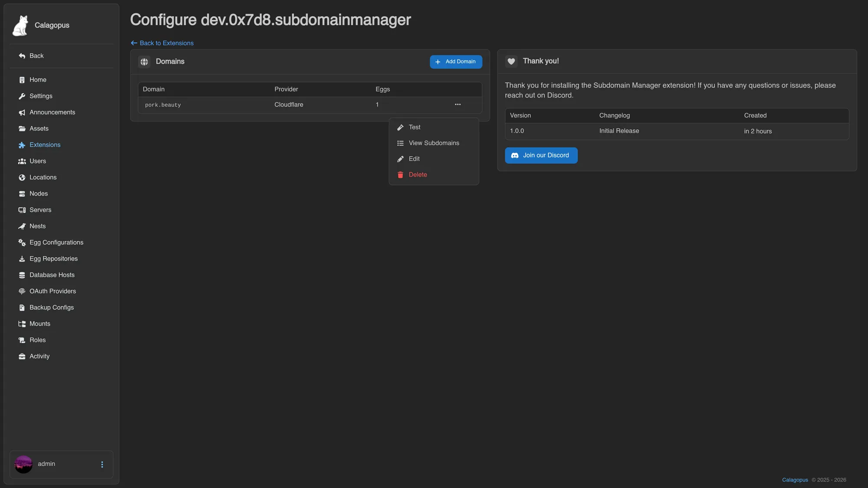Click the Roles scroll icon
The height and width of the screenshot is (488, 868).
22,340
